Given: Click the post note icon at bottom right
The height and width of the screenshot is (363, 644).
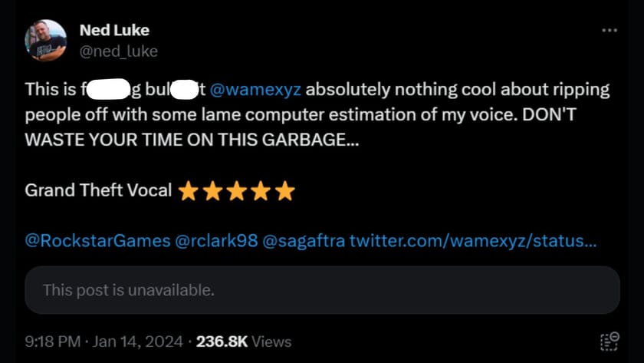Looking at the screenshot, I should [609, 342].
